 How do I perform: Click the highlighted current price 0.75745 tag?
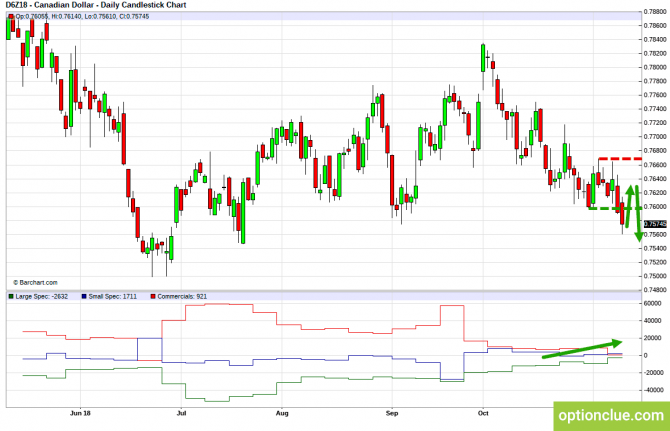click(655, 224)
